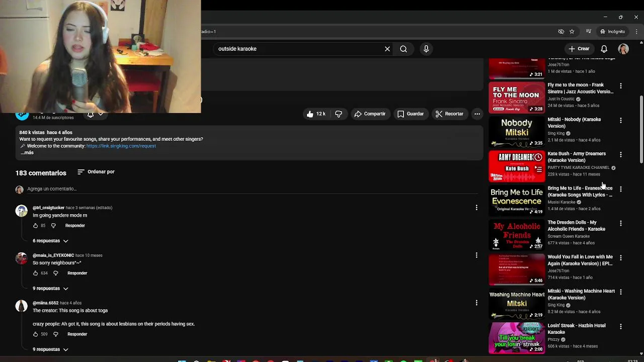Open options for Mitski Nobody video
Viewport: 644px width, 362px height.
click(621, 121)
